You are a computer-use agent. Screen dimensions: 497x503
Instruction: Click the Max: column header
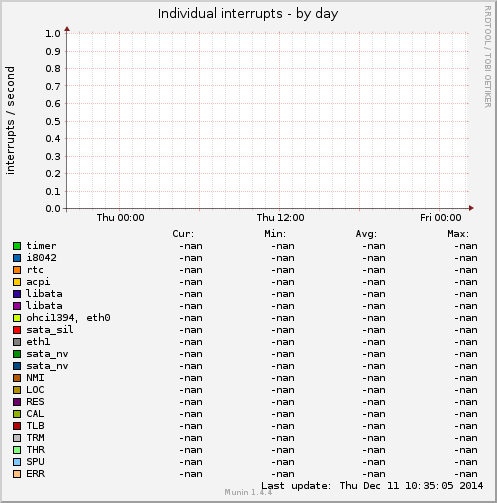pyautogui.click(x=458, y=234)
